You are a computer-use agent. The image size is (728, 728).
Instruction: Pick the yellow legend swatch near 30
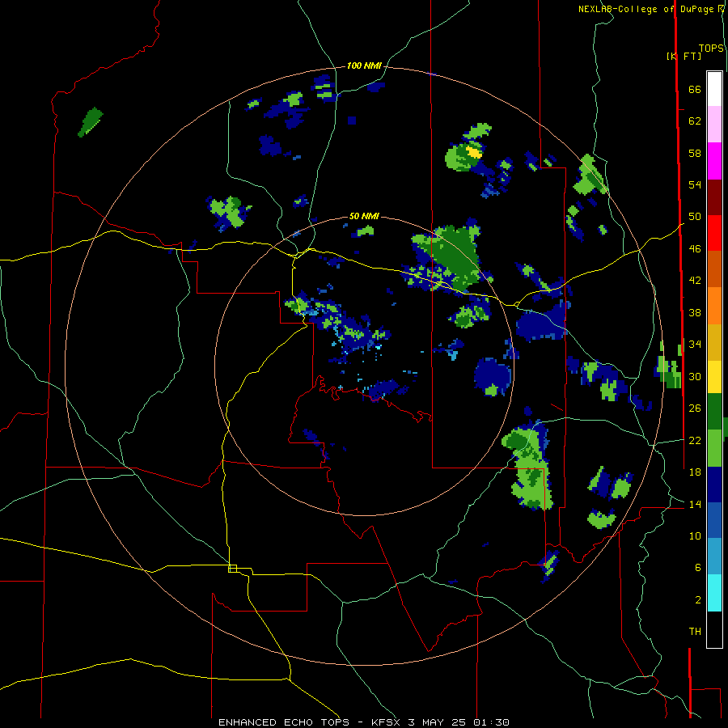point(714,377)
